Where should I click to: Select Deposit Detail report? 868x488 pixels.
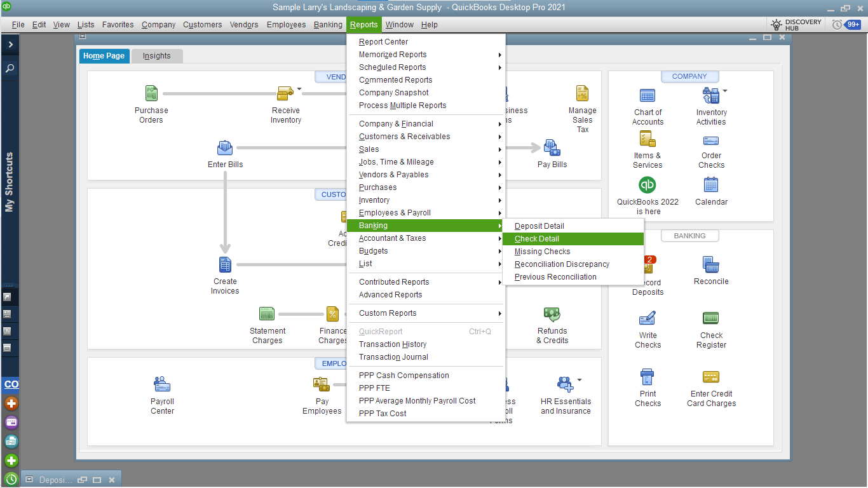tap(573, 226)
